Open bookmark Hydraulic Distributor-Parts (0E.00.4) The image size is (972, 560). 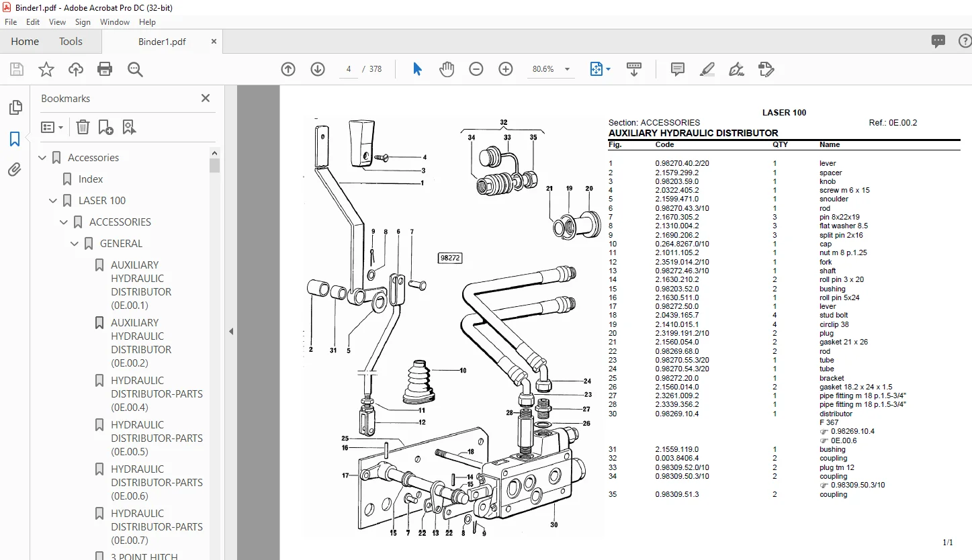point(157,394)
